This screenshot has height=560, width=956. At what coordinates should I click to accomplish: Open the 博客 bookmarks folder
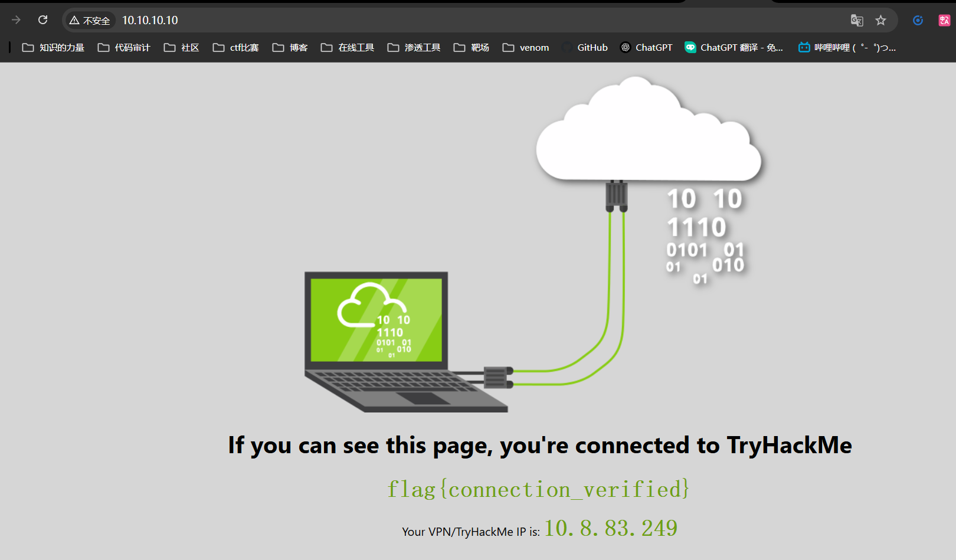pyautogui.click(x=290, y=47)
